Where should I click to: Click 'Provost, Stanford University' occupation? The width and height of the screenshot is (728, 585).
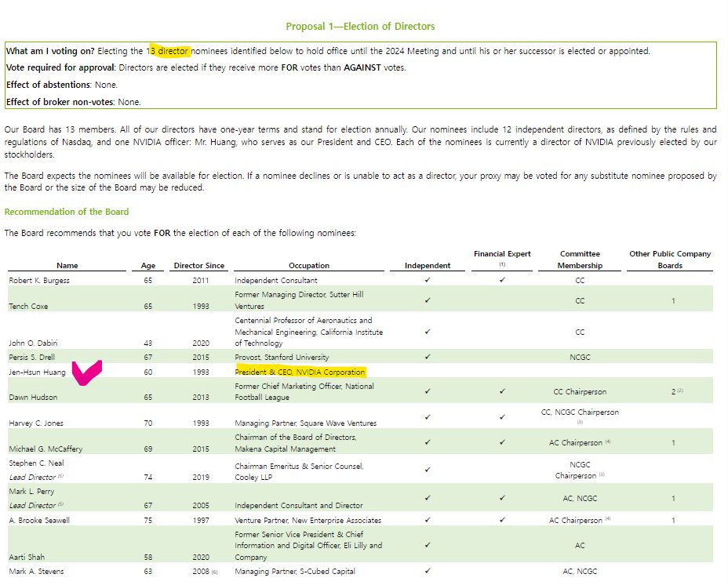point(282,358)
